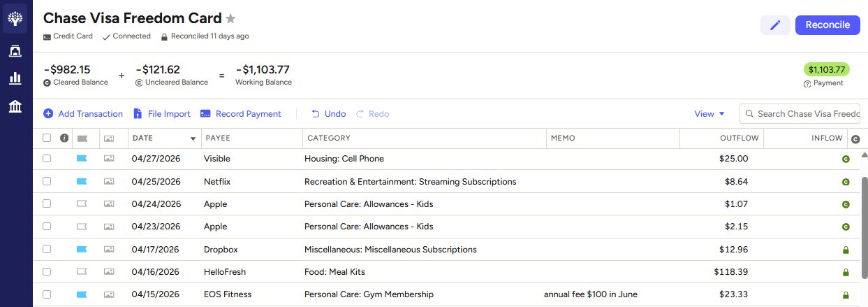Tick the EOS Fitness row checkbox
Viewport: 868px width, 307px height.
point(47,294)
